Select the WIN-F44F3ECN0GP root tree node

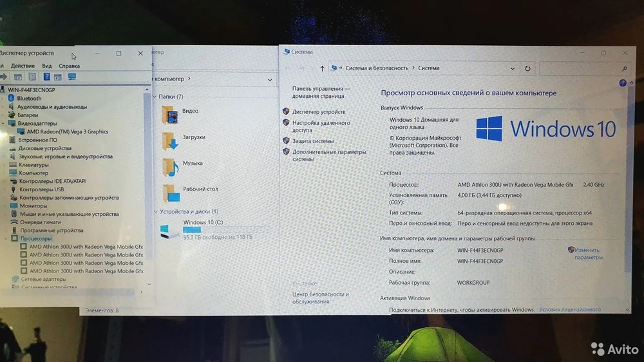pos(31,90)
